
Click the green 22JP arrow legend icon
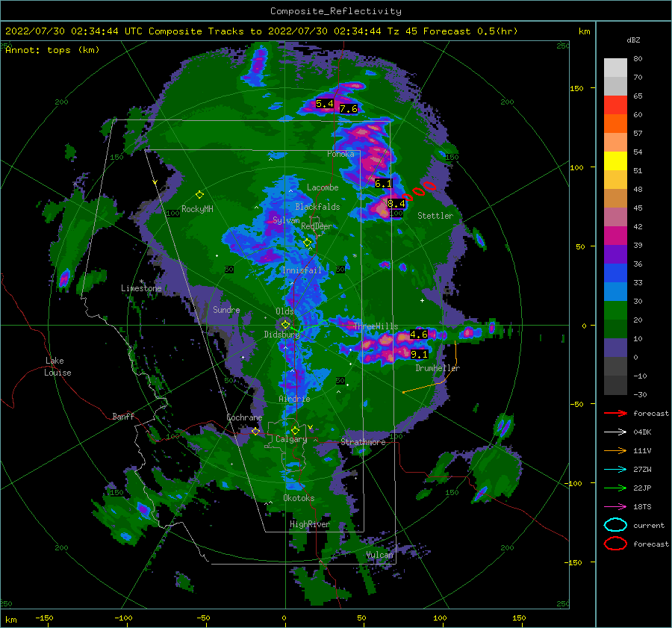[615, 488]
